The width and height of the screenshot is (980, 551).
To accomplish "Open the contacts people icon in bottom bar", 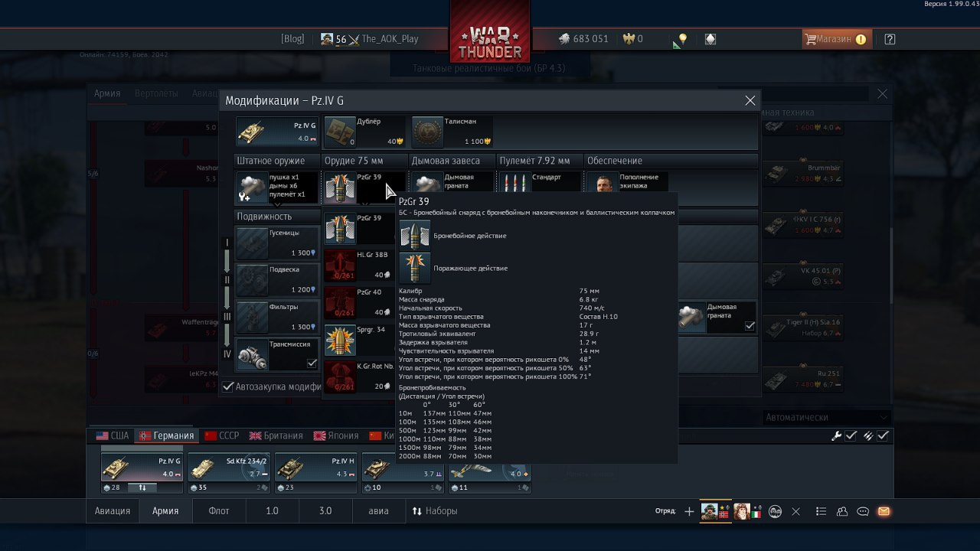I will pos(842,511).
